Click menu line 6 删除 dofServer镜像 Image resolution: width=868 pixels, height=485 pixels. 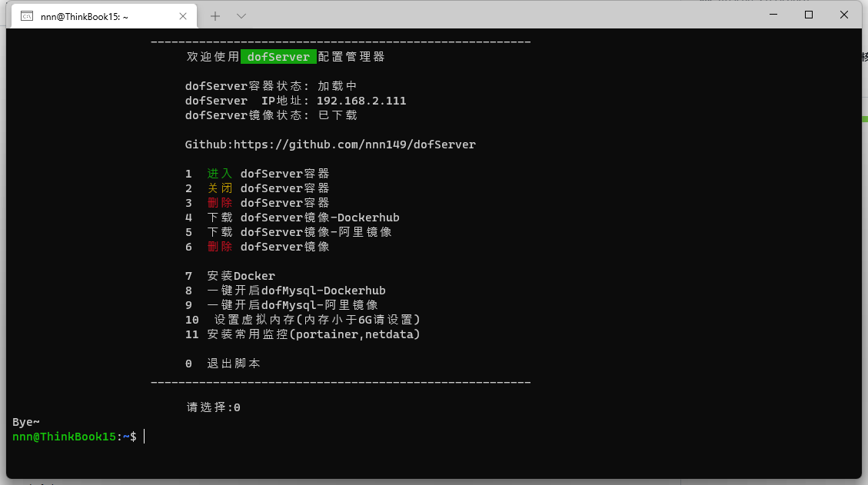coord(258,247)
